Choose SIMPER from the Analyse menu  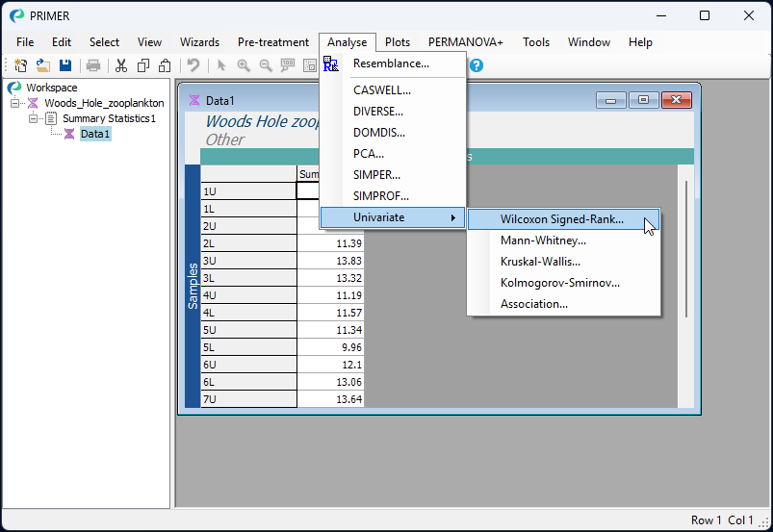pos(376,175)
